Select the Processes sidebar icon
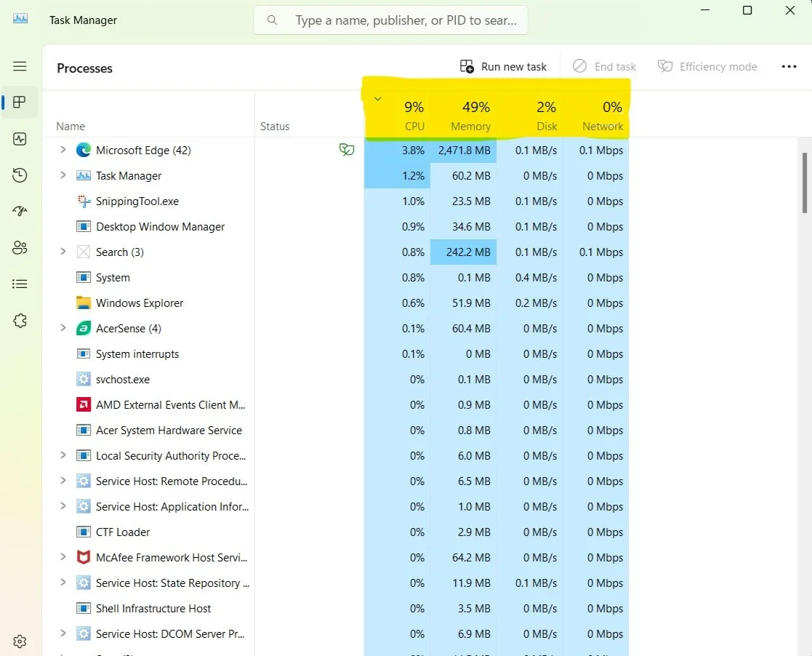This screenshot has height=656, width=812. (20, 102)
